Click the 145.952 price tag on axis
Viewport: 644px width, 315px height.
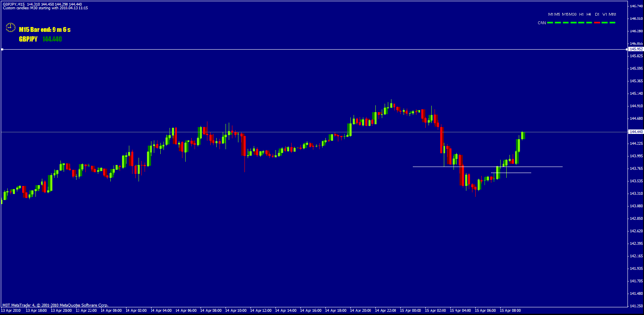point(636,49)
